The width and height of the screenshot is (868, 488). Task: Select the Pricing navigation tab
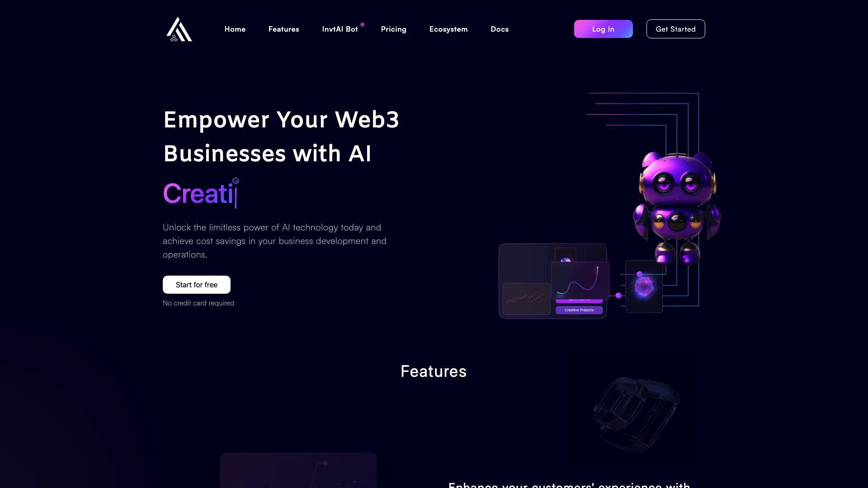coord(393,28)
